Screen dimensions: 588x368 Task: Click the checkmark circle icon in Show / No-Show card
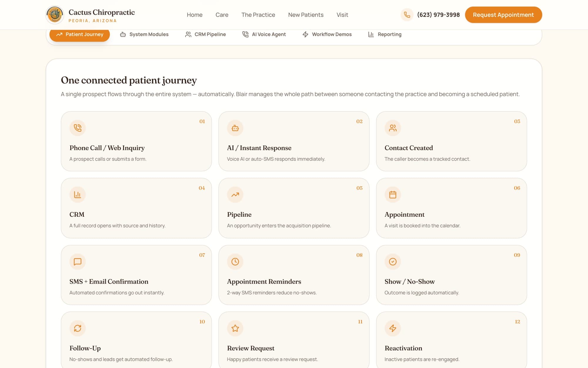click(x=393, y=262)
